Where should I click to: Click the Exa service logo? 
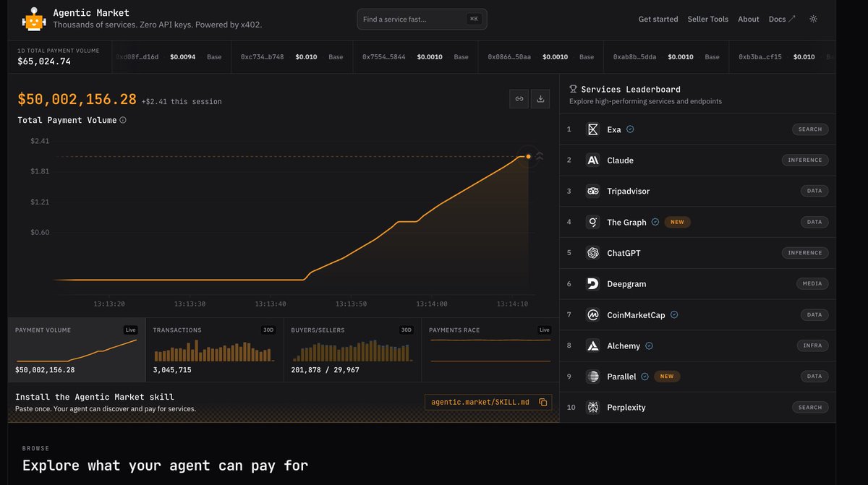[593, 129]
